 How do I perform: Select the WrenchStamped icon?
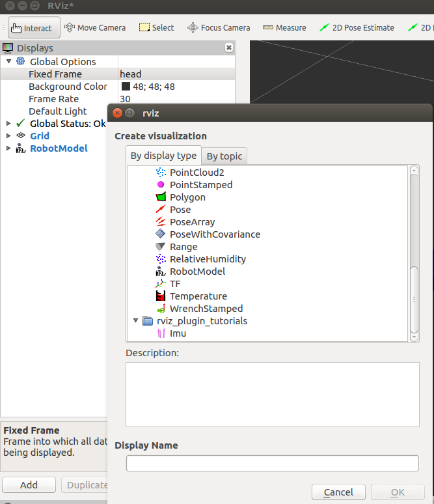click(161, 308)
